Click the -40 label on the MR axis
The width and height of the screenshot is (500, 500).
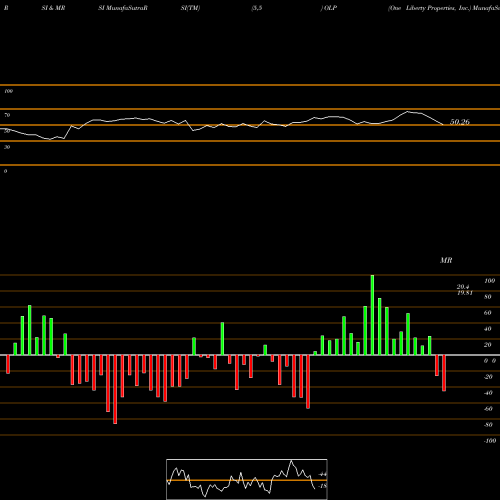coord(488,393)
